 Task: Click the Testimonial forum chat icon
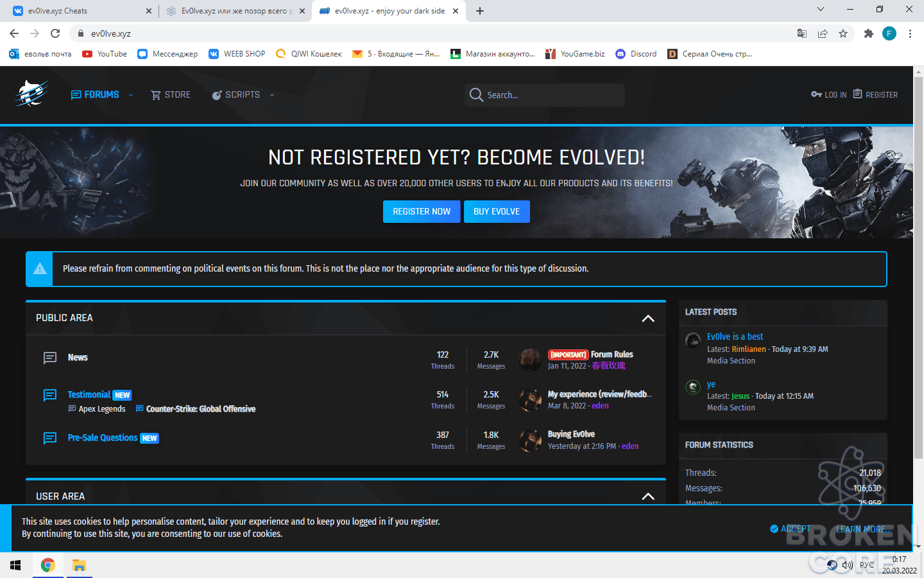[x=50, y=395]
